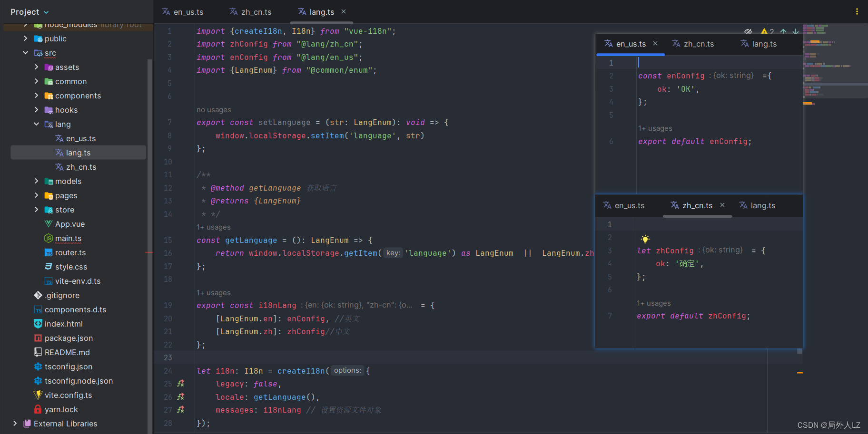Show the two warnings in inspection widget

[x=767, y=31]
